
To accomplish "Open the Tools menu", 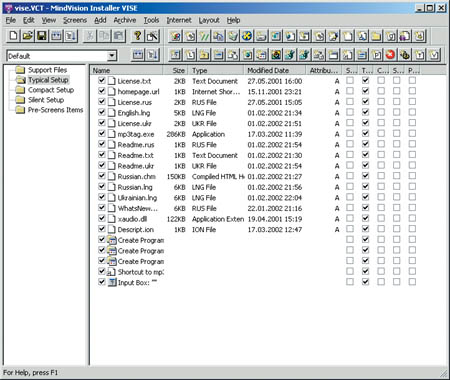I will [x=151, y=20].
